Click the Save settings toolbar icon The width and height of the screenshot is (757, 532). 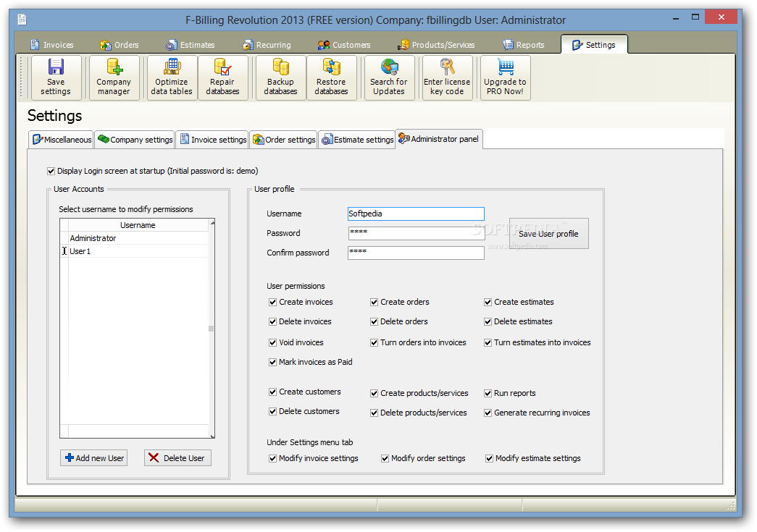(x=56, y=77)
